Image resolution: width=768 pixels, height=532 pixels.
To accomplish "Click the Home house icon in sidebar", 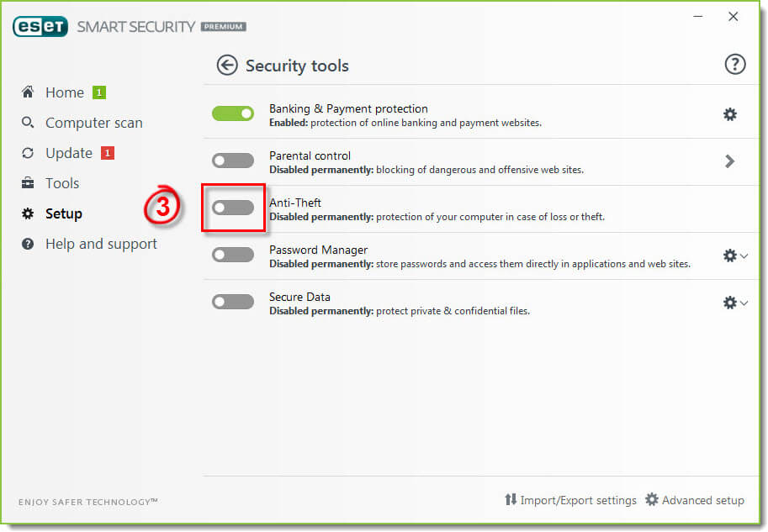I will coord(28,92).
